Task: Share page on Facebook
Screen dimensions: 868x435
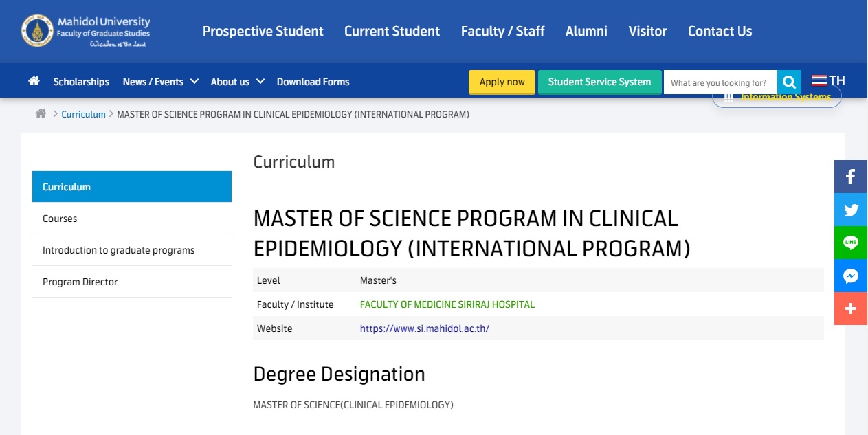Action: coord(850,177)
